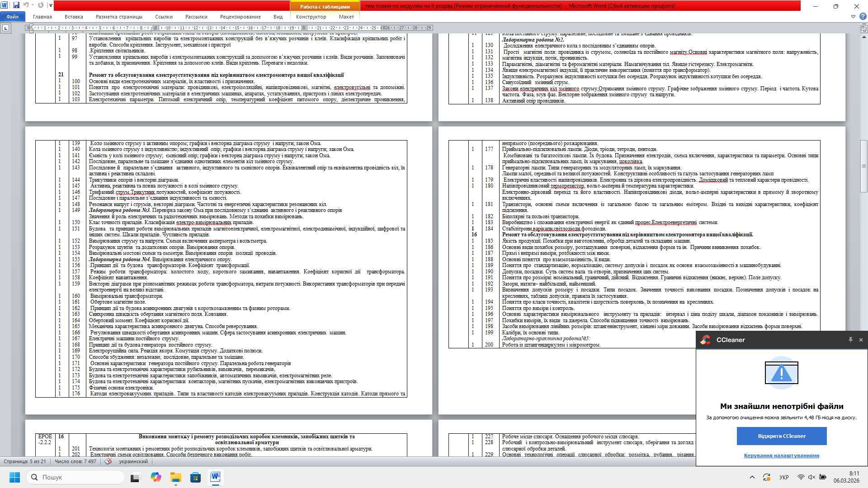Click the spell check icon in status bar
Image resolution: width=868 pixels, height=488 pixels.
tap(108, 461)
